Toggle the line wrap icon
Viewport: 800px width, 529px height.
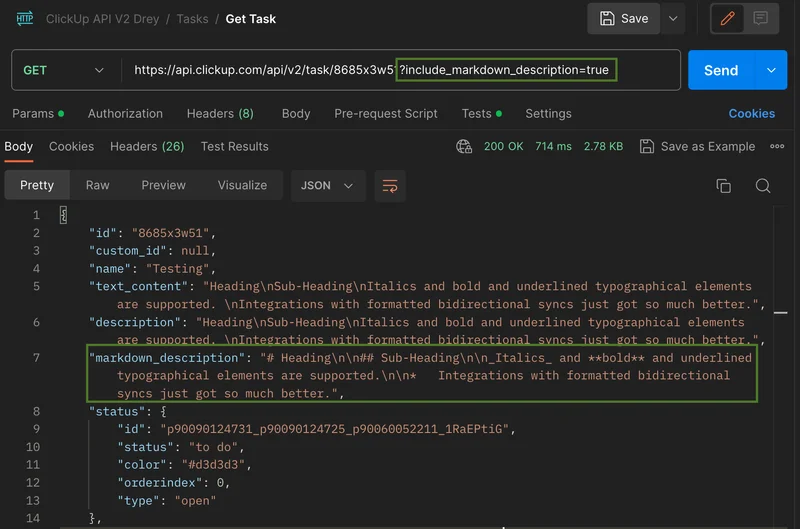coord(390,186)
